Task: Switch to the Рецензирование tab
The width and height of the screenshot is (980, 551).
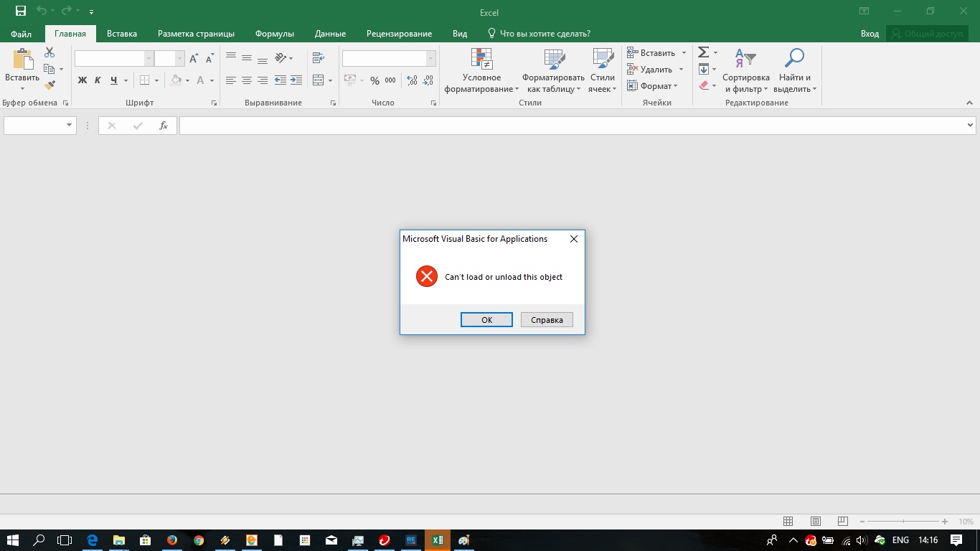Action: (399, 34)
